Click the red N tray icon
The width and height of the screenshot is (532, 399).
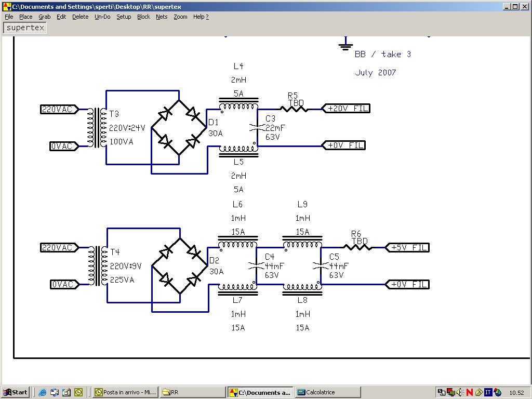[x=469, y=392]
